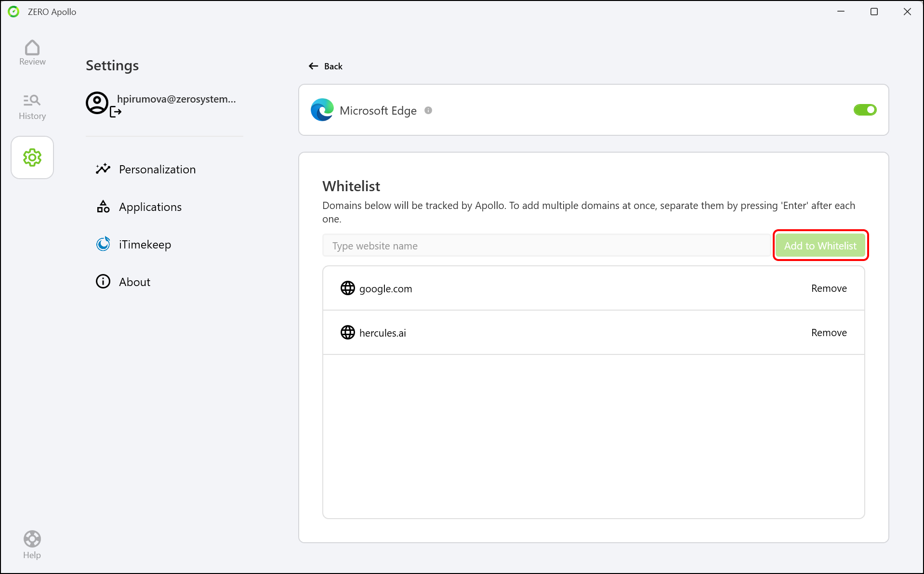This screenshot has height=574, width=924.
Task: Open Applications settings
Action: tap(150, 207)
